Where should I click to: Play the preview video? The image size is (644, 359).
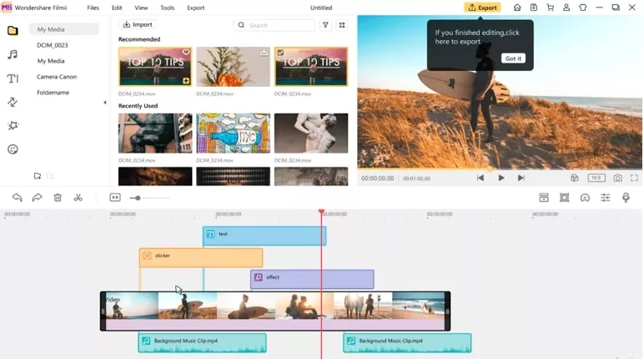[x=501, y=178]
